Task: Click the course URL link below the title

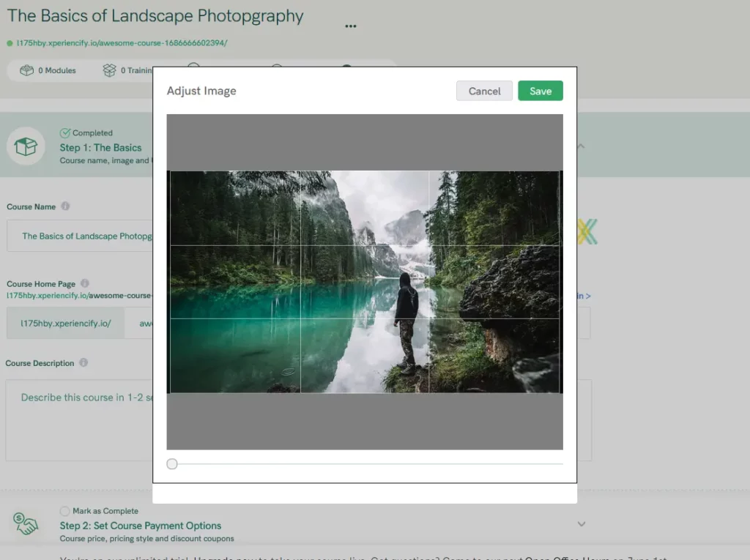Action: click(x=119, y=43)
